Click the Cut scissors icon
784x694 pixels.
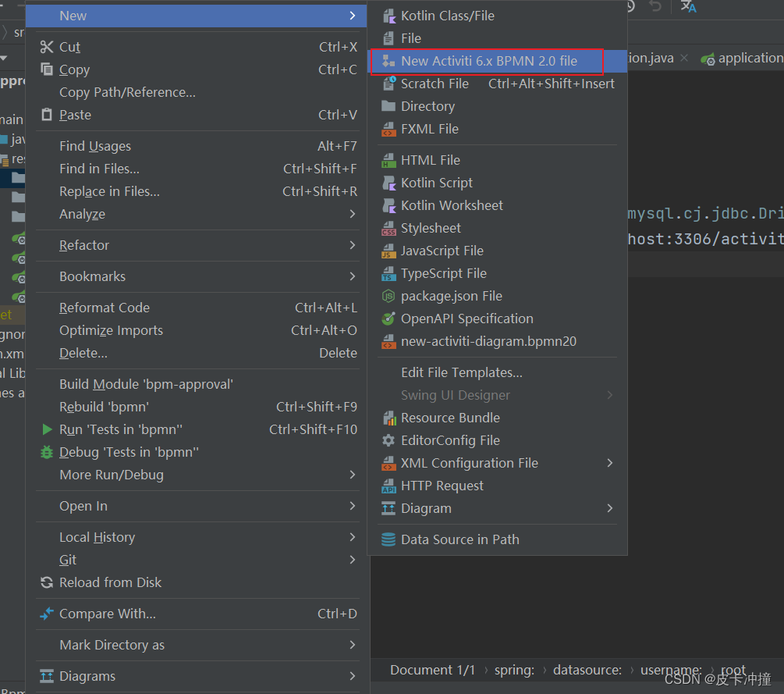click(x=47, y=47)
